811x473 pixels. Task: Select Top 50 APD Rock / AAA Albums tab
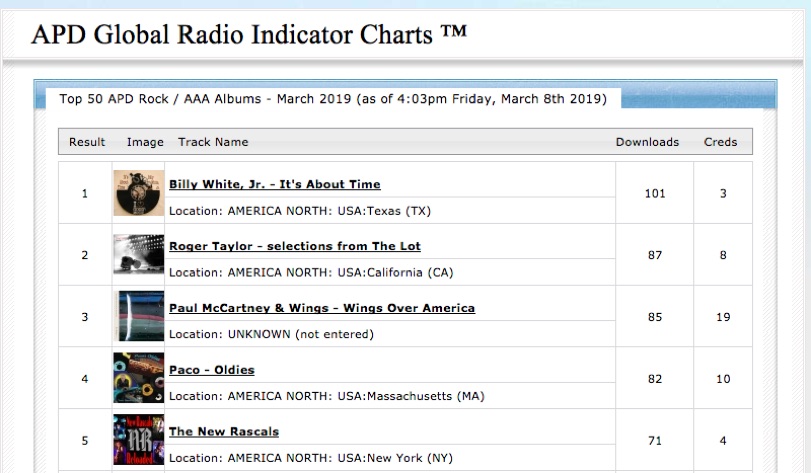(332, 99)
